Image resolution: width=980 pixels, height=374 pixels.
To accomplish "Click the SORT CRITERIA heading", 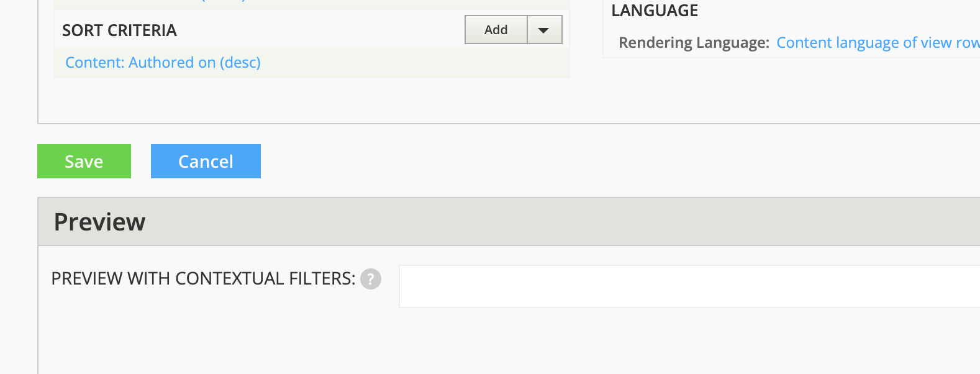I will coord(119,30).
